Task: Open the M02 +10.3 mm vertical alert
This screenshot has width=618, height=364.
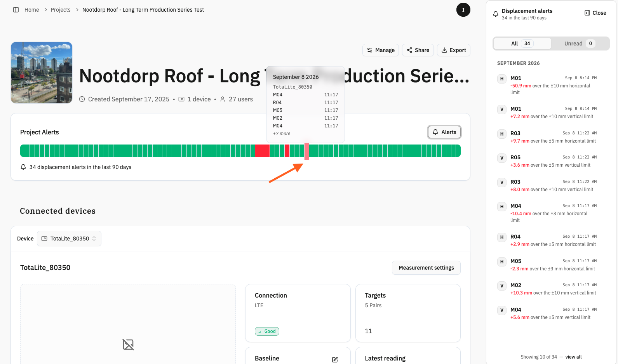Action: point(548,289)
